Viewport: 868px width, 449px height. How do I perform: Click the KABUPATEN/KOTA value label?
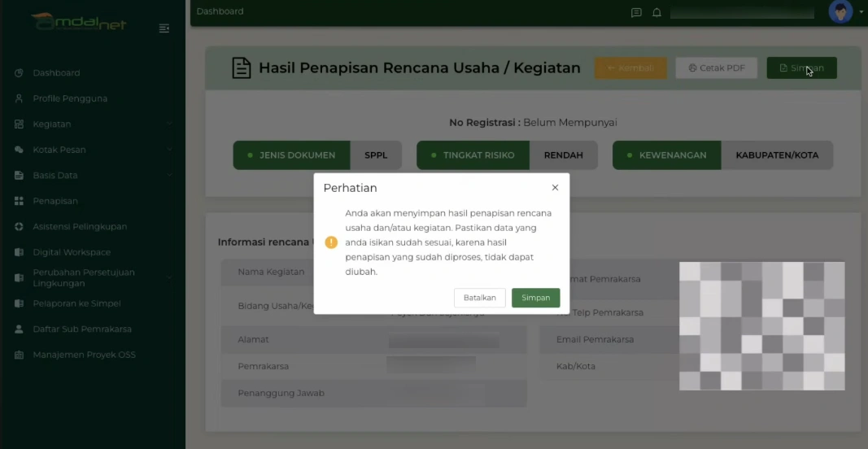(777, 155)
